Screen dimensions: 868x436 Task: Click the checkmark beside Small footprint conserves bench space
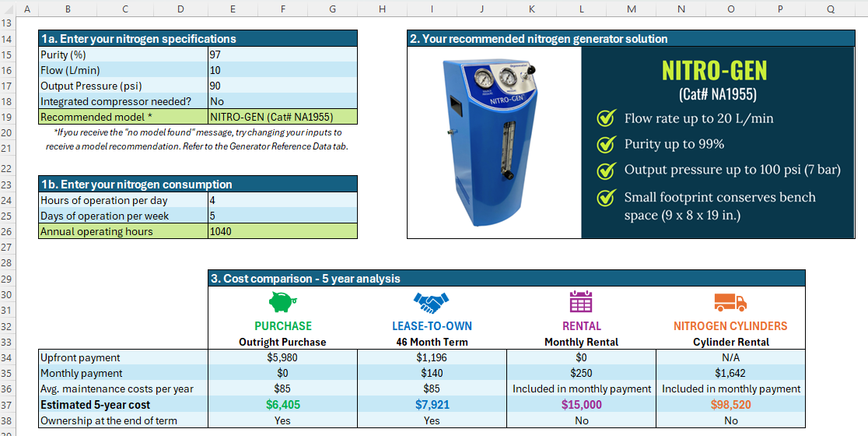(607, 197)
